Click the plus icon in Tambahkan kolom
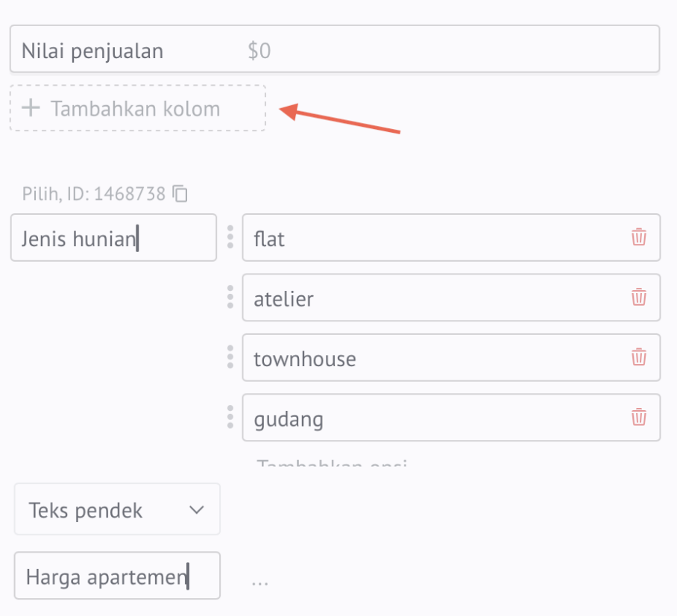The image size is (677, 616). pos(31,107)
